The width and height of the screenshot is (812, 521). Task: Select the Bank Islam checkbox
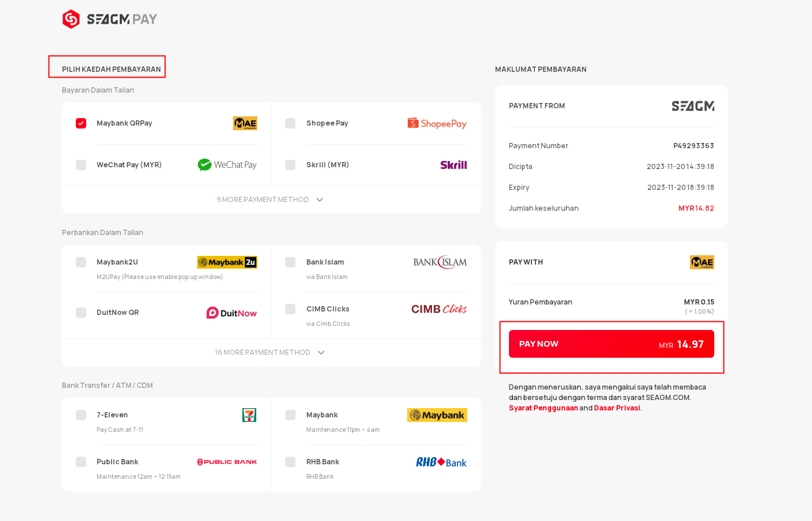tap(290, 262)
